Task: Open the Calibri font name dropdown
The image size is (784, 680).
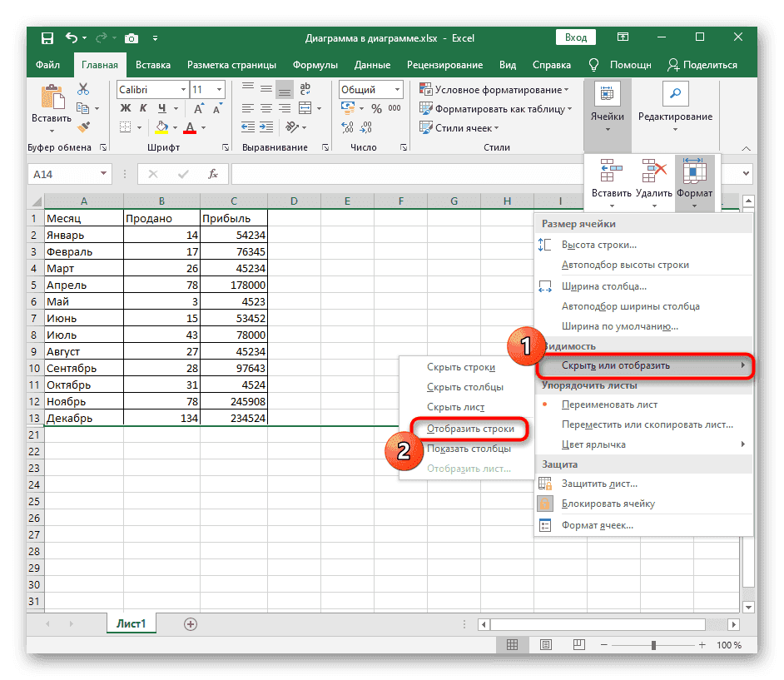Action: pyautogui.click(x=182, y=90)
